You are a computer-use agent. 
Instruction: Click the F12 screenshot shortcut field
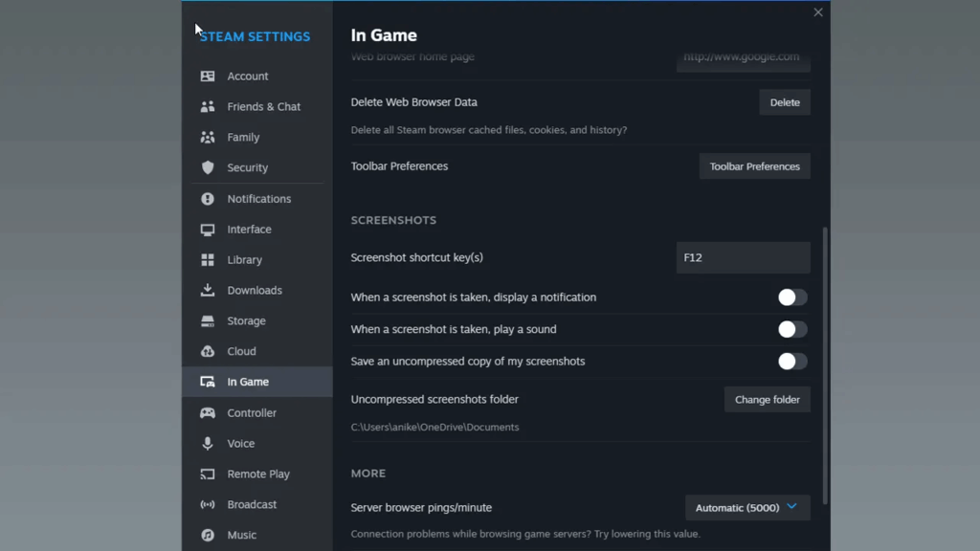point(743,257)
